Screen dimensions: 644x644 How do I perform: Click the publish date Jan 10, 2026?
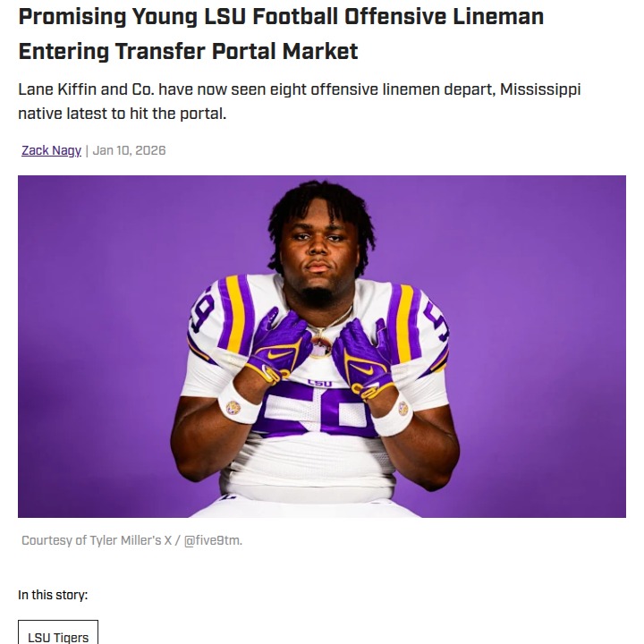coord(129,150)
